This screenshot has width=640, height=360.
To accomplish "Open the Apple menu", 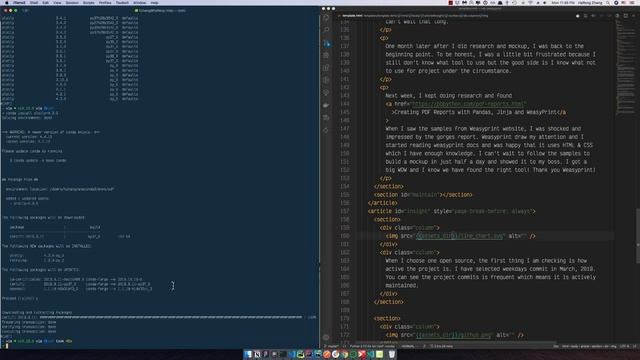I will pyautogui.click(x=7, y=2).
